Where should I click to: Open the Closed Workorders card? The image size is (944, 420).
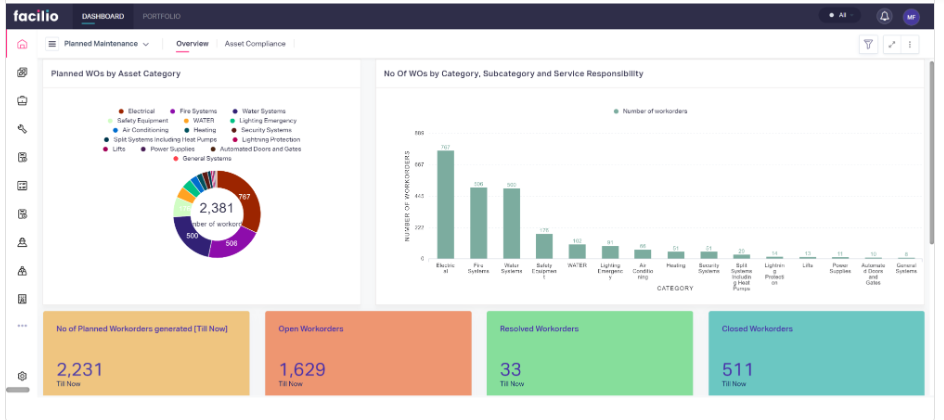click(x=816, y=353)
